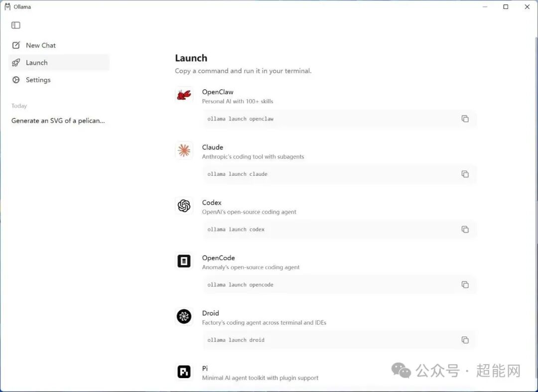
Task: Toggle the sidebar collapse icon
Action: click(15, 24)
